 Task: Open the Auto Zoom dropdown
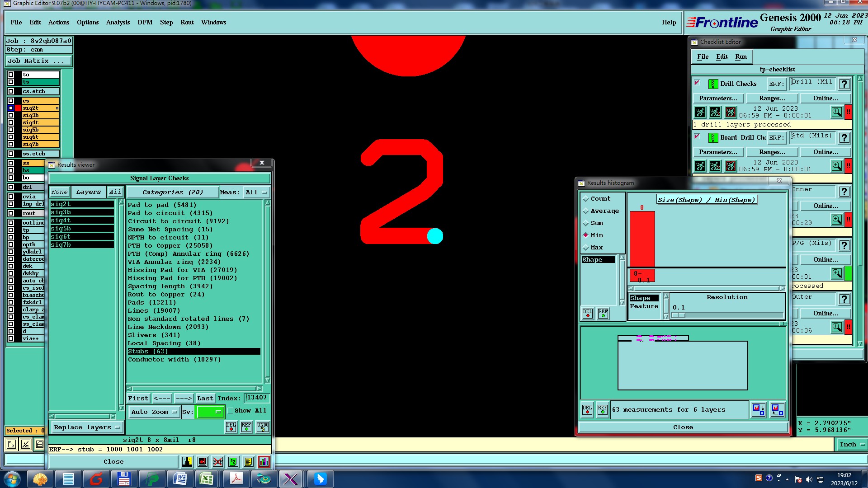pos(154,412)
